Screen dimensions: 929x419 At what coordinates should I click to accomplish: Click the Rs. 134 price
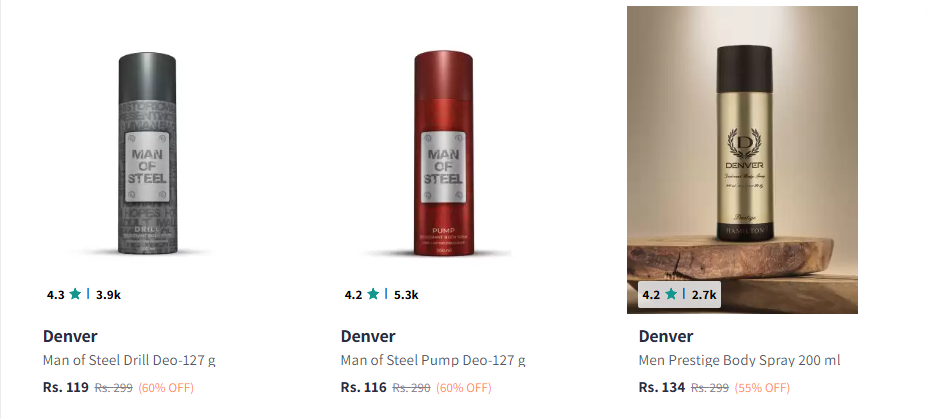pos(662,388)
